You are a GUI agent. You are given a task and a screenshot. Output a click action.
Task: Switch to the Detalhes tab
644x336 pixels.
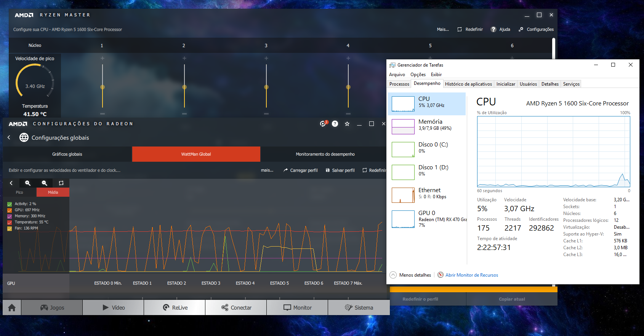click(x=550, y=84)
